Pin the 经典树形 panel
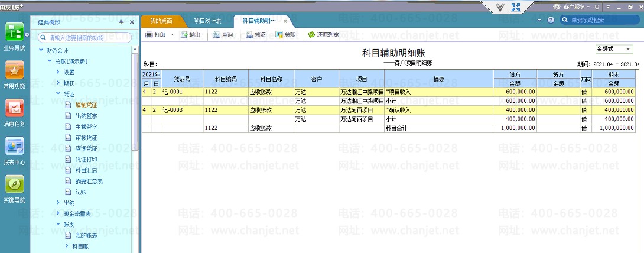 click(x=121, y=22)
